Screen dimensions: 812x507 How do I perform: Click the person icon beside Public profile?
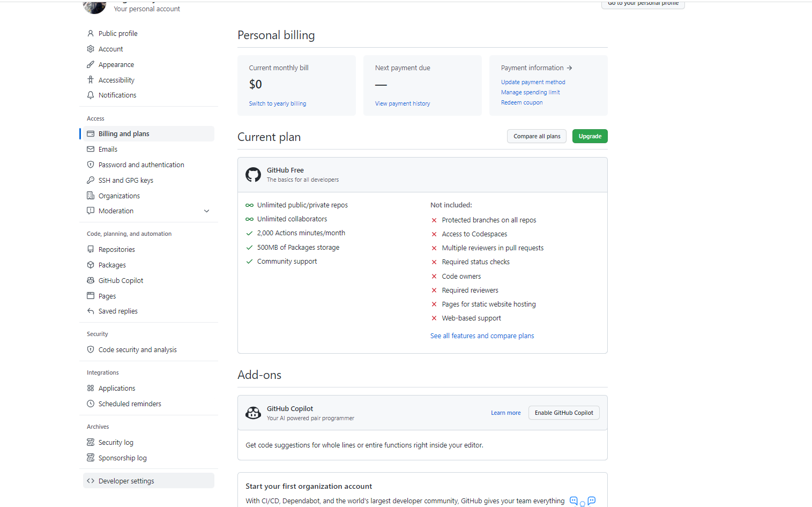tap(91, 33)
